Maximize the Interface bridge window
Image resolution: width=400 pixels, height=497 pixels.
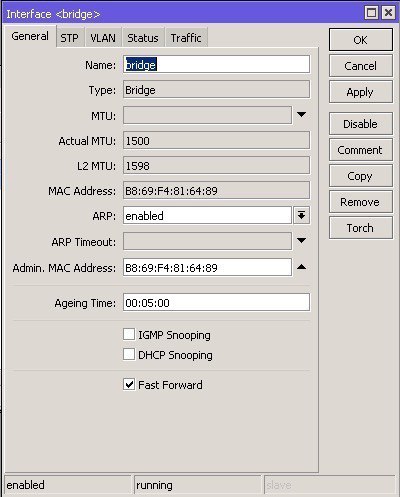click(x=371, y=13)
